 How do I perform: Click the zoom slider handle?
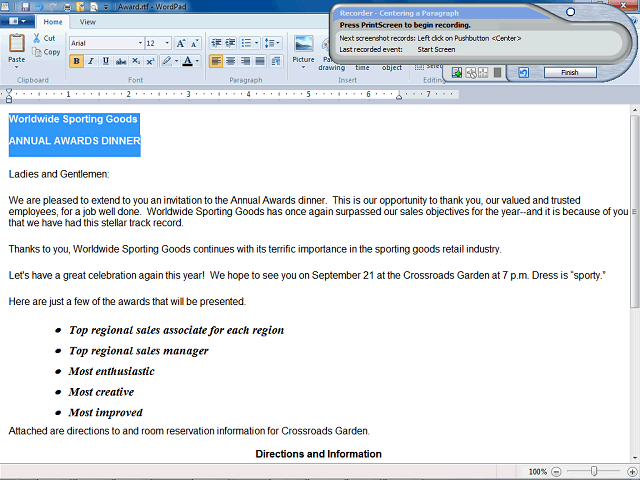pos(594,471)
